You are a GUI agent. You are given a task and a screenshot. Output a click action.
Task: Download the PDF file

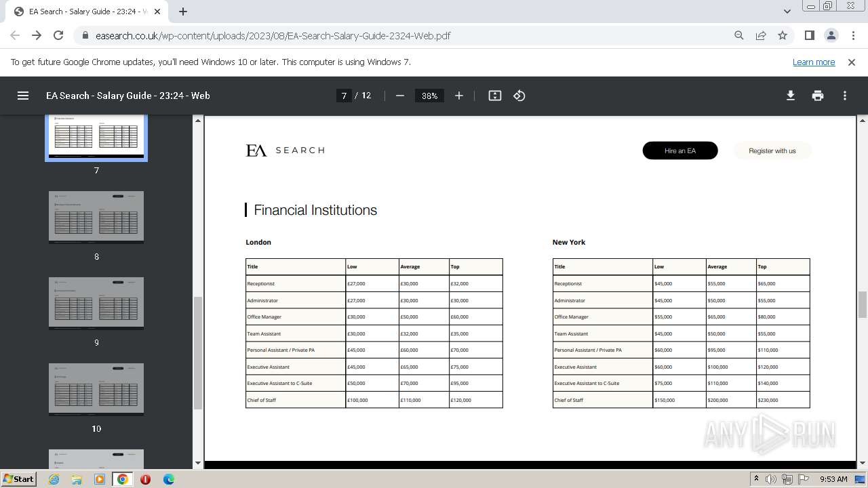[791, 96]
